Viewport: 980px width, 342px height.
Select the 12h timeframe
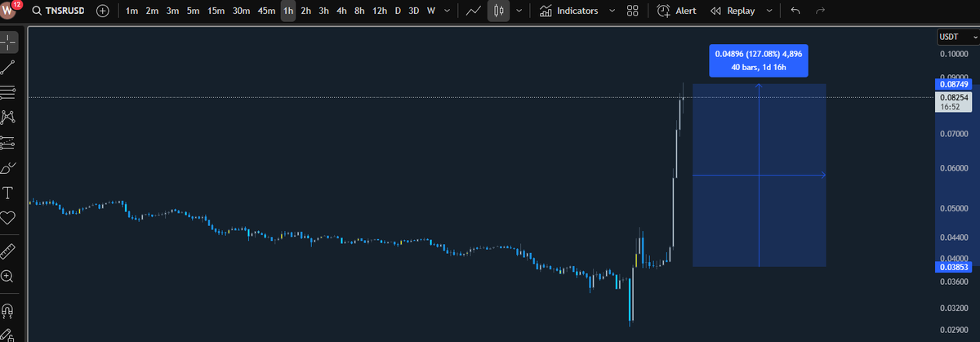pyautogui.click(x=380, y=11)
